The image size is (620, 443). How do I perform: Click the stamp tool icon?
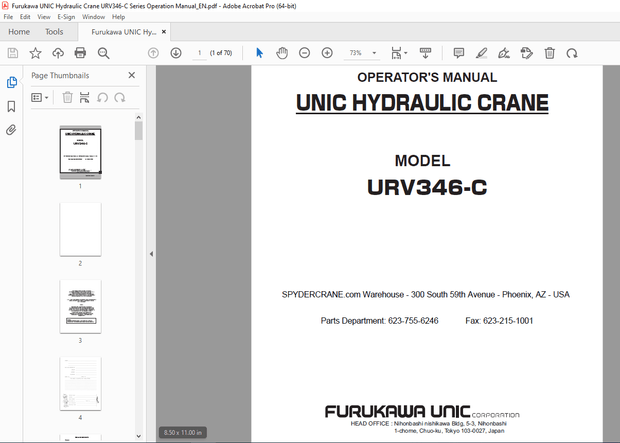(x=526, y=53)
